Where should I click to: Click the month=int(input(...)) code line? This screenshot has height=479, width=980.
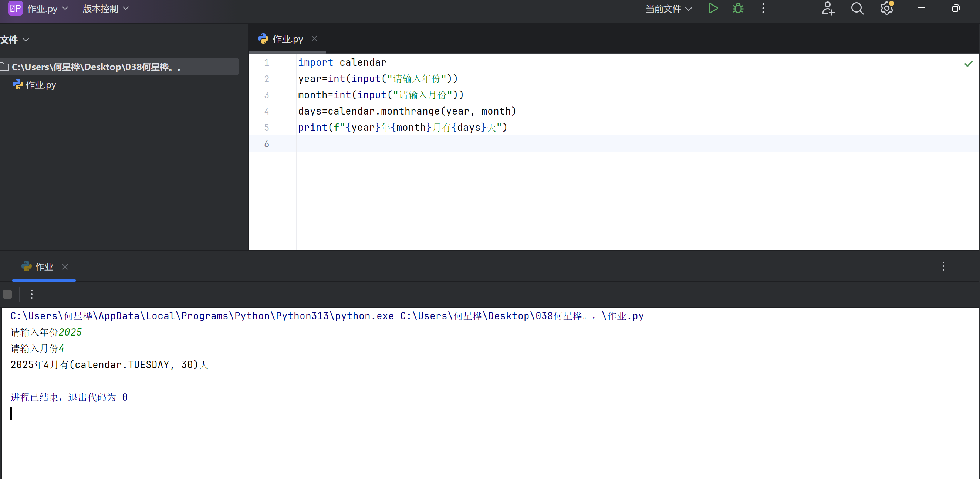[x=381, y=95]
